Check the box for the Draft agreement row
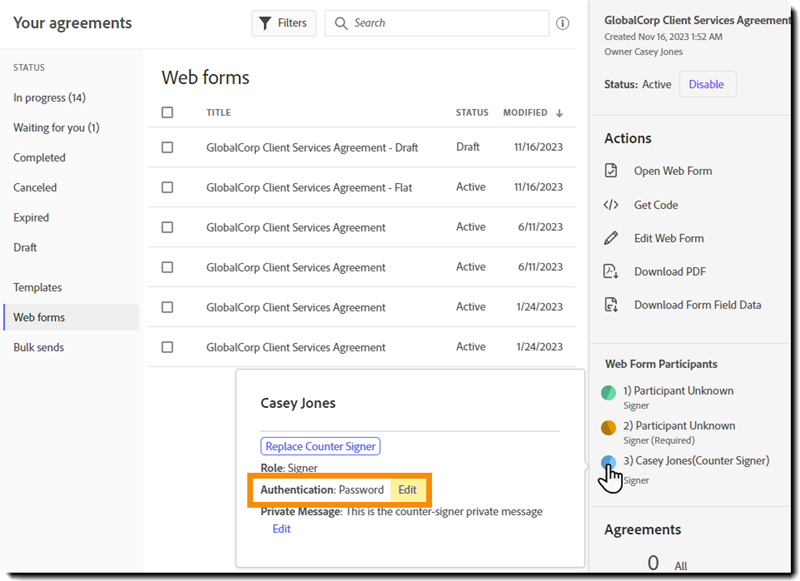Image resolution: width=800 pixels, height=581 pixels. point(167,147)
